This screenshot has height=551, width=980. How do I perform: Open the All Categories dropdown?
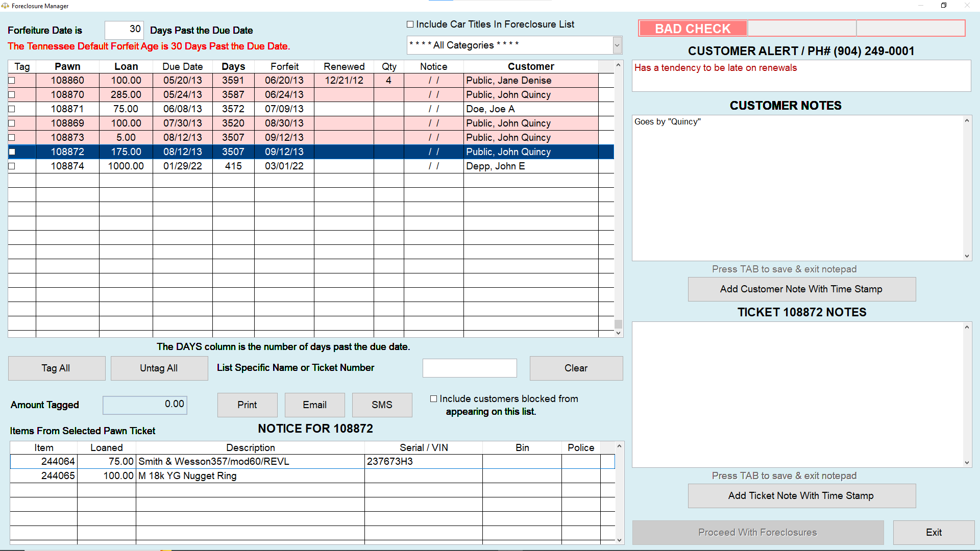click(617, 45)
